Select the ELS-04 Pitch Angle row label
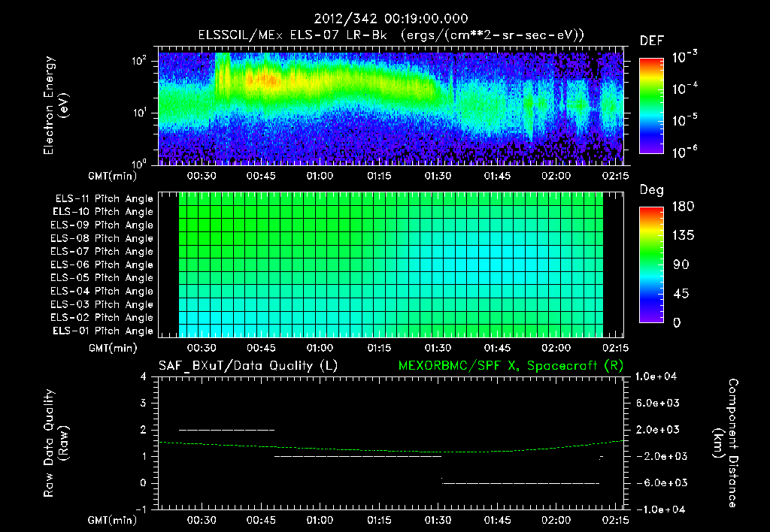The image size is (770, 532). [102, 291]
